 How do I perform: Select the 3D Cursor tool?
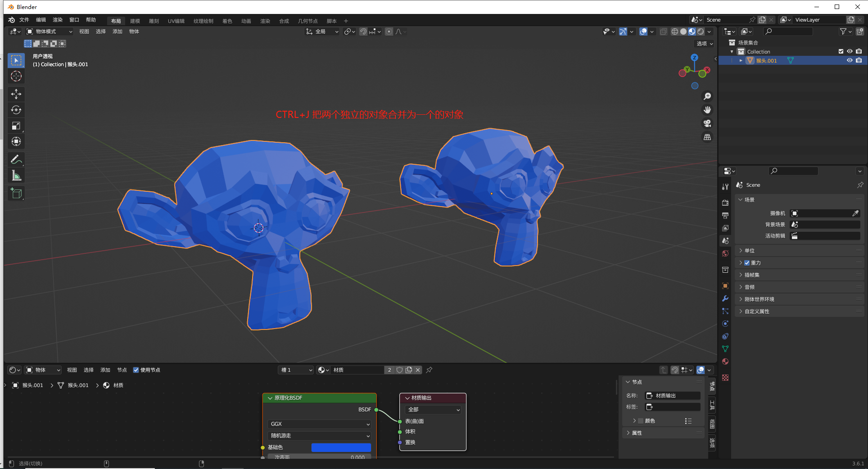[16, 76]
